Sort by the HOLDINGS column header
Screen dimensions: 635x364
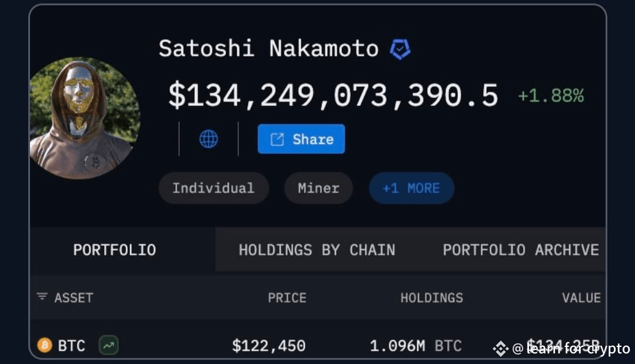(x=431, y=298)
